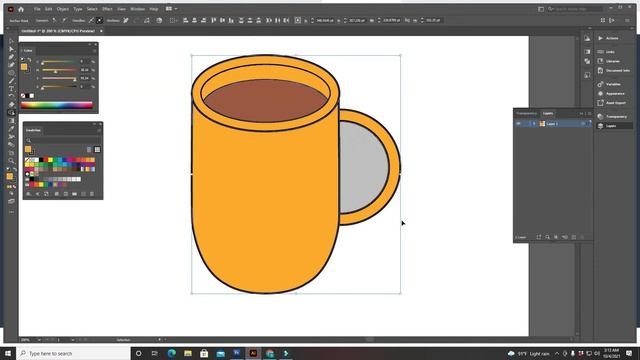Open the File menu

point(37,9)
